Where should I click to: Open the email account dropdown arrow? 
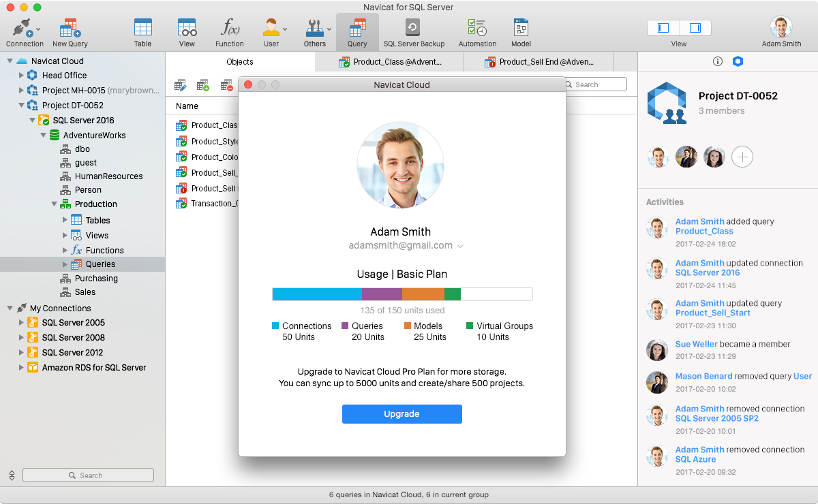click(460, 246)
